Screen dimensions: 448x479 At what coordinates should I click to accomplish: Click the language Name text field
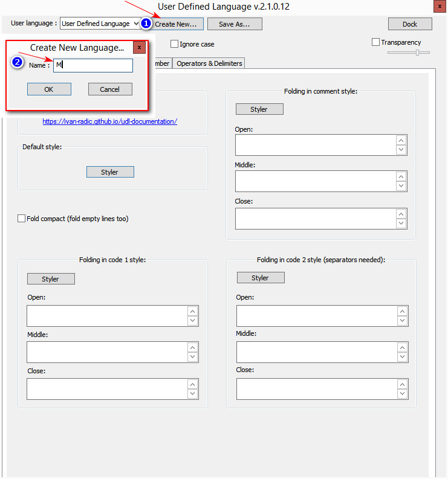[93, 65]
